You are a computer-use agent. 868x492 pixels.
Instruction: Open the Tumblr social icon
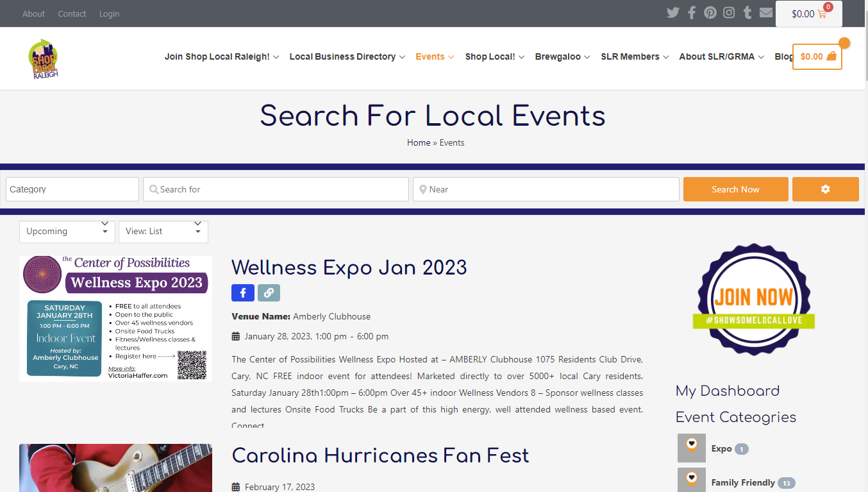click(747, 13)
